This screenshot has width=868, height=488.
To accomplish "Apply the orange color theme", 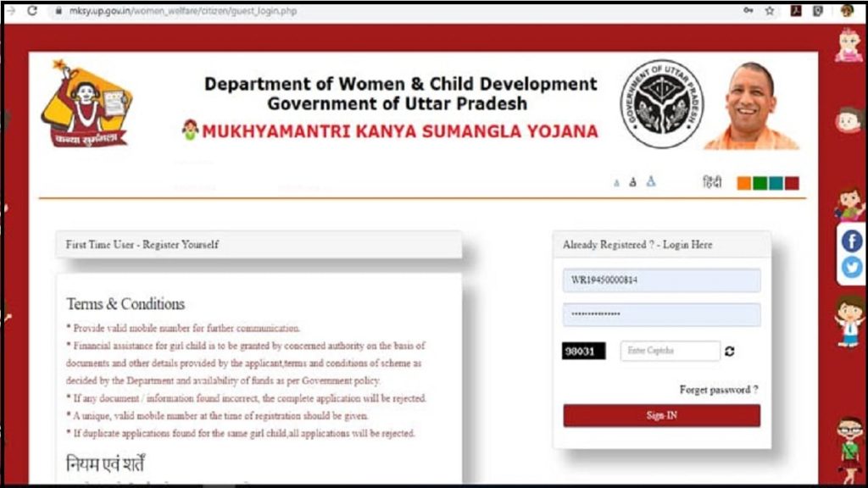I will [744, 183].
